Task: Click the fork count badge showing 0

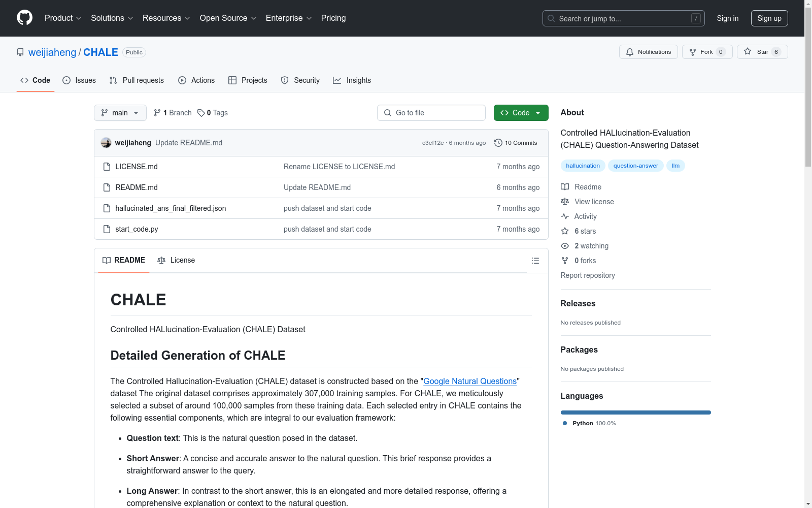Action: [721, 52]
